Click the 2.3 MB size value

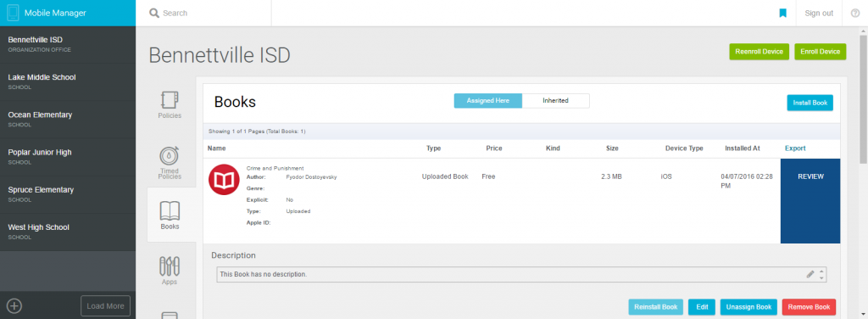[611, 176]
